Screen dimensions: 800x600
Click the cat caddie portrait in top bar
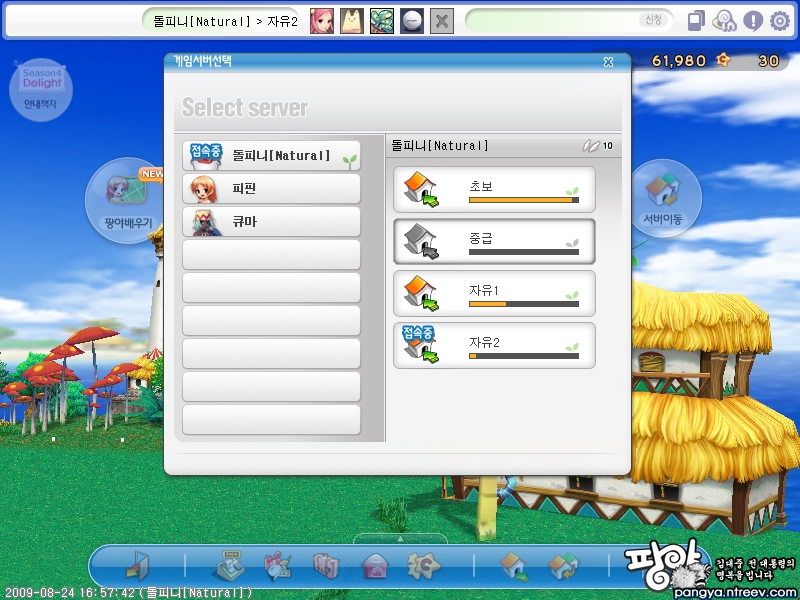(352, 21)
